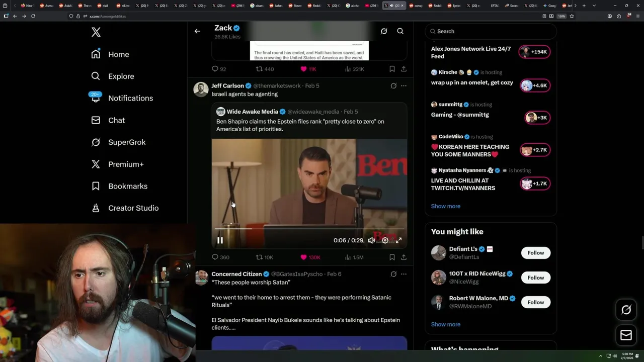Open the Home page
This screenshot has width=644, height=362.
coord(110,54)
